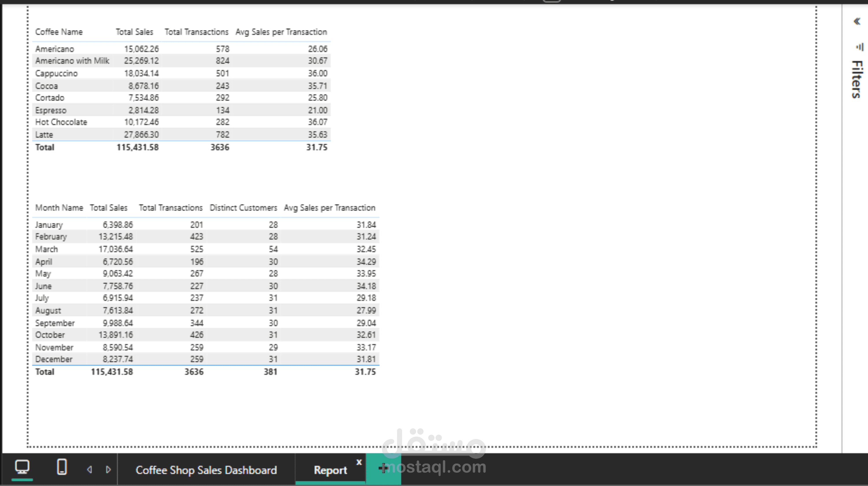Click the filter icon above Filters label
This screenshot has width=868, height=486.
coord(860,47)
